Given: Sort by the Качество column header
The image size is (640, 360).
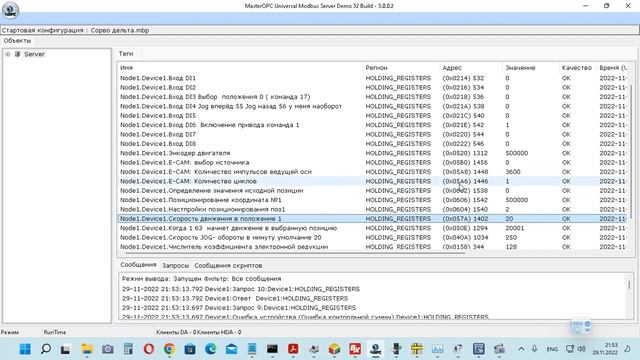Looking at the screenshot, I should click(x=576, y=68).
